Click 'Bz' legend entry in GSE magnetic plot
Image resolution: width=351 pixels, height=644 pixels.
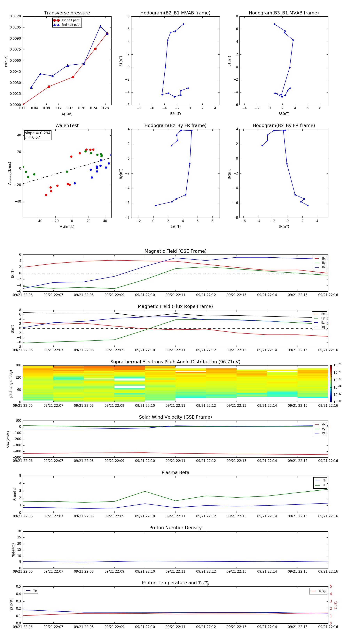(320, 267)
